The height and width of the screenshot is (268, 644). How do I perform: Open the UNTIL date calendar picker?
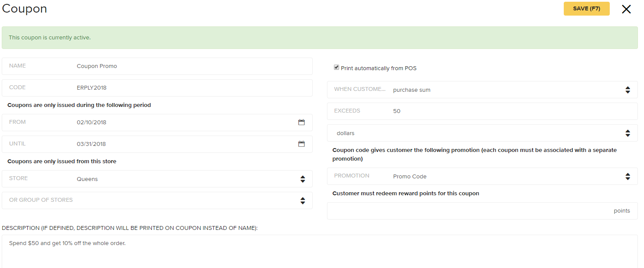coord(301,144)
